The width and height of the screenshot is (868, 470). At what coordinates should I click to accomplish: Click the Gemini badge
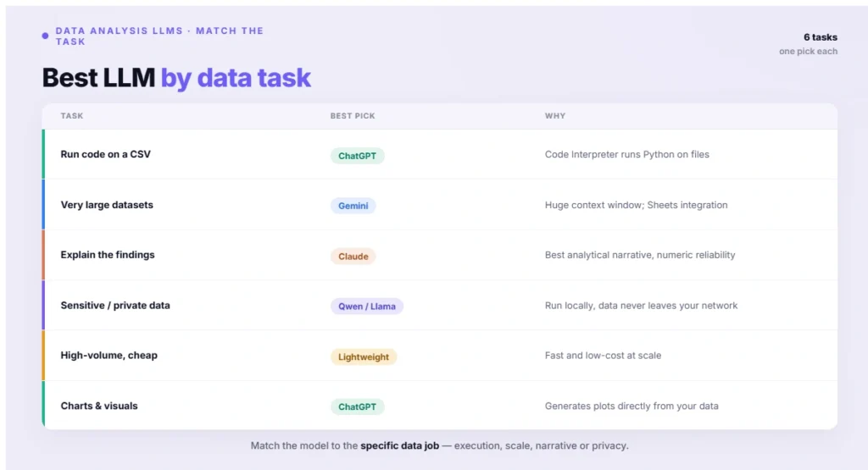click(353, 206)
